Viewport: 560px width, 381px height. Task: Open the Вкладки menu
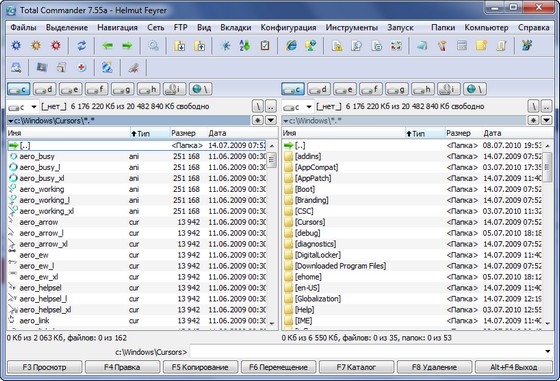click(x=235, y=27)
